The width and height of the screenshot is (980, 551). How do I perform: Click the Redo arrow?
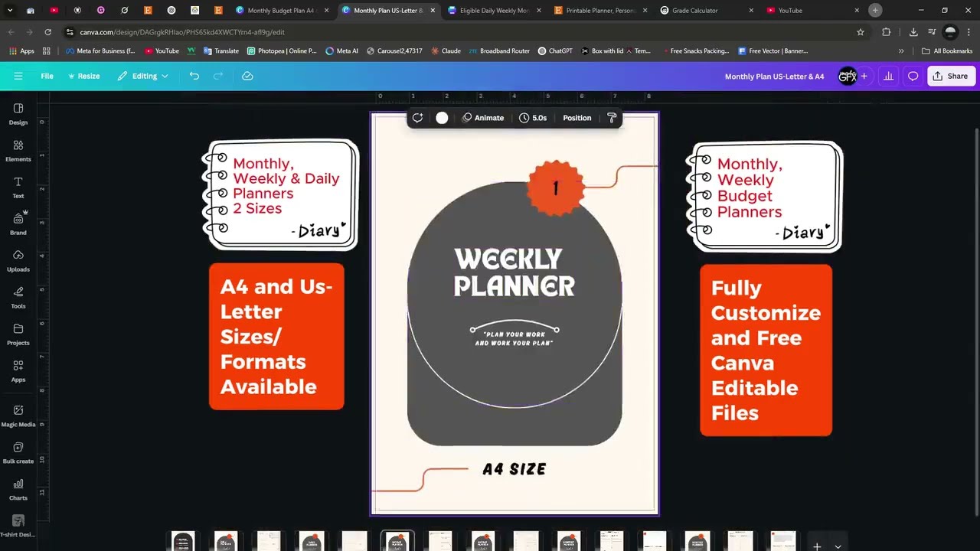coord(218,76)
